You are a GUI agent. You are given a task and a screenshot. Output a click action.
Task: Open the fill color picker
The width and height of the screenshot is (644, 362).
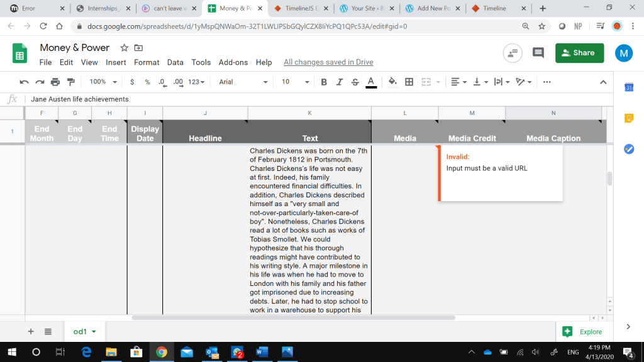pos(392,82)
